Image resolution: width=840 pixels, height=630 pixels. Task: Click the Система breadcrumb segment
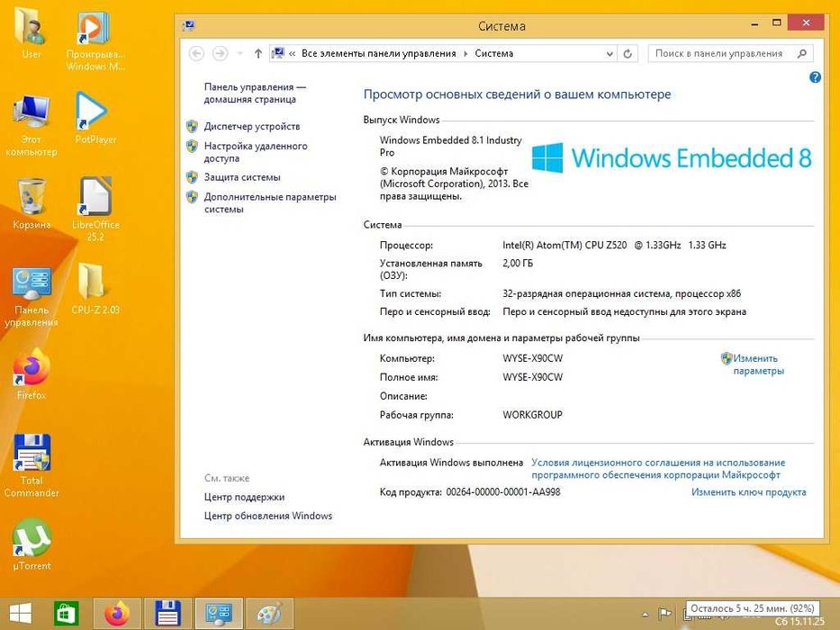click(494, 54)
